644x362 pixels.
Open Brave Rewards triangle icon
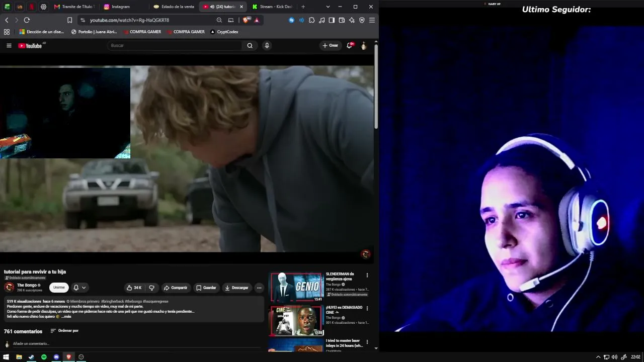257,20
